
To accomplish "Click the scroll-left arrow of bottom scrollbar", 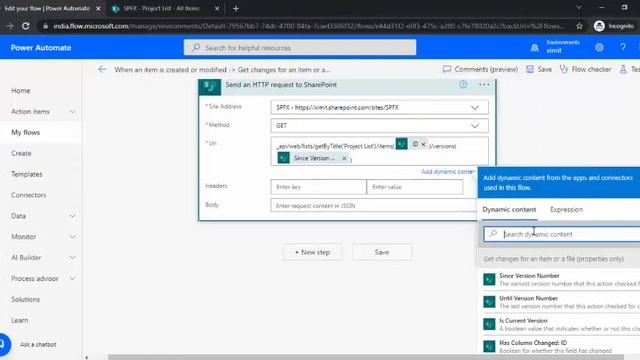I will point(86,358).
